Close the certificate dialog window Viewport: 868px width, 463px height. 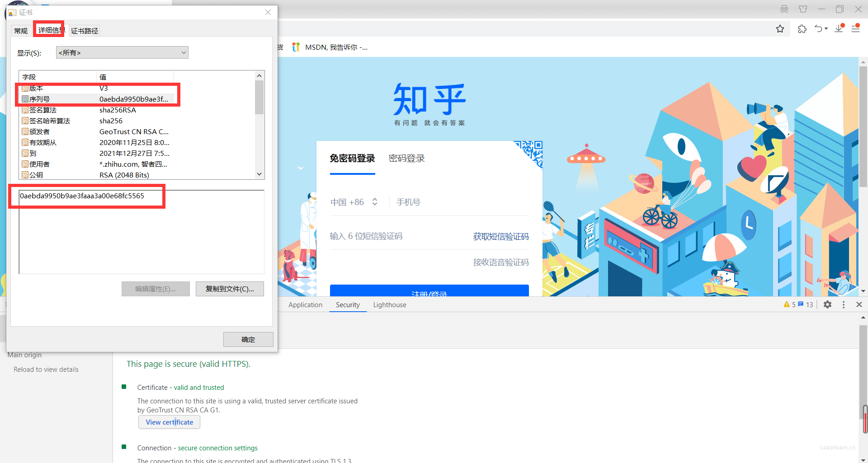click(x=268, y=12)
